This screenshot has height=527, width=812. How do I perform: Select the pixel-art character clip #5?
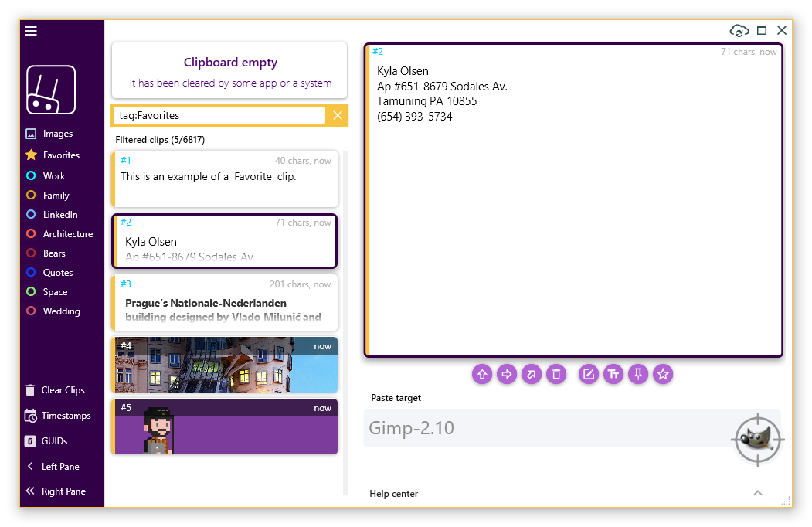click(x=225, y=427)
